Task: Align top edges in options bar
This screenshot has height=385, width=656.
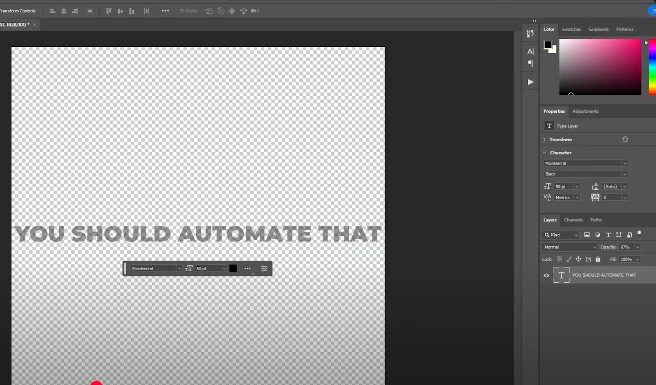Action: click(109, 11)
